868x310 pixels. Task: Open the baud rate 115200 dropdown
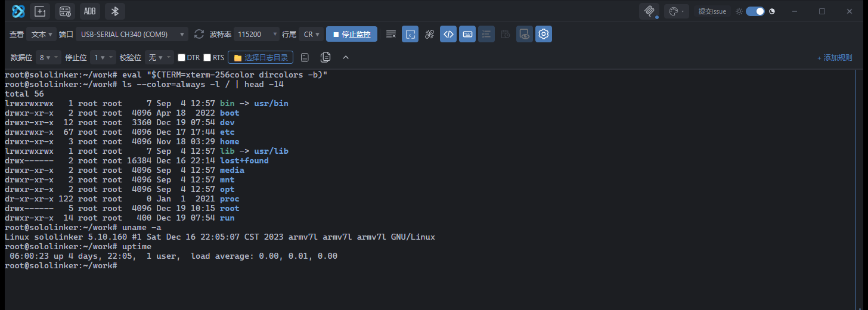(256, 34)
